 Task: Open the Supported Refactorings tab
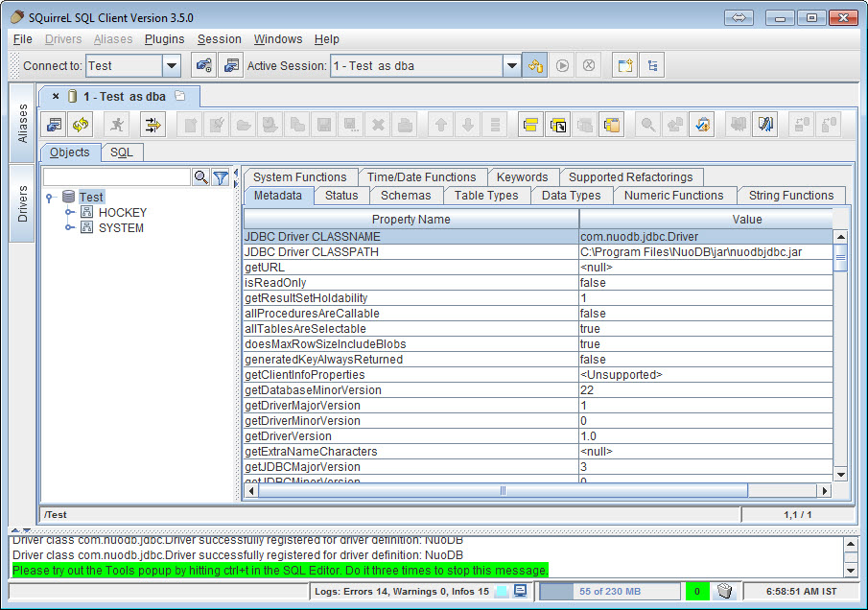(x=630, y=177)
